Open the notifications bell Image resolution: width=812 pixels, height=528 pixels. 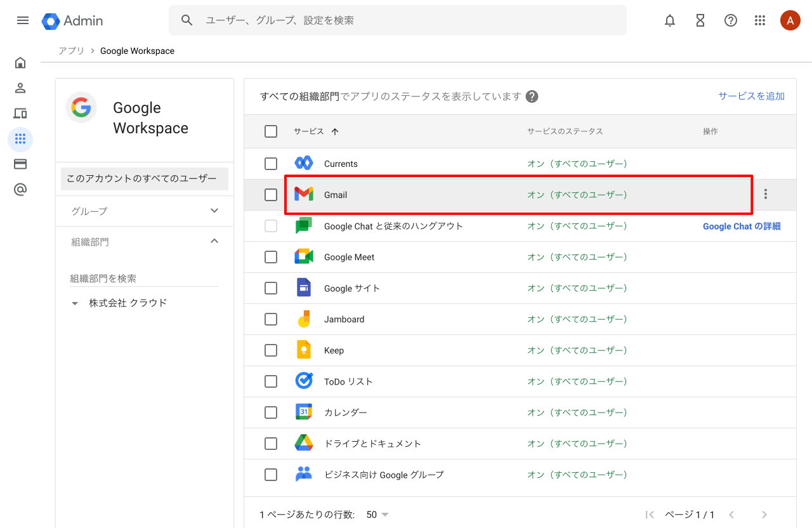[670, 20]
